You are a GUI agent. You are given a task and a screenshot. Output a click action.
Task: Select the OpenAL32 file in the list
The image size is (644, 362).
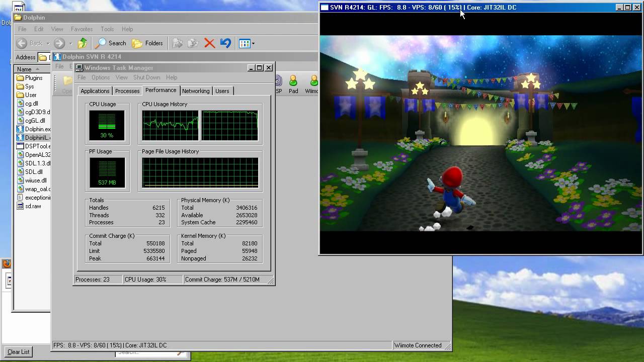(x=33, y=155)
